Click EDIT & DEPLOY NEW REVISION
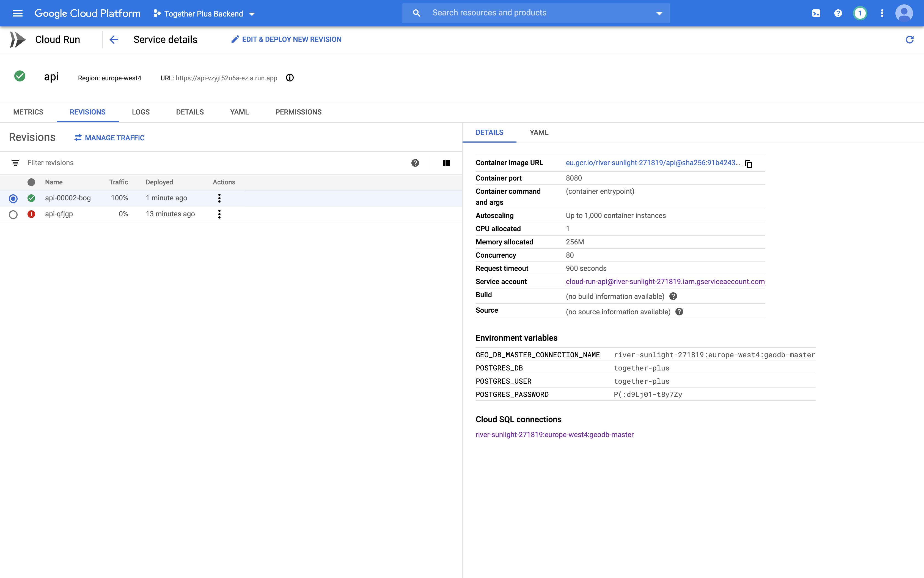924x578 pixels. tap(286, 39)
